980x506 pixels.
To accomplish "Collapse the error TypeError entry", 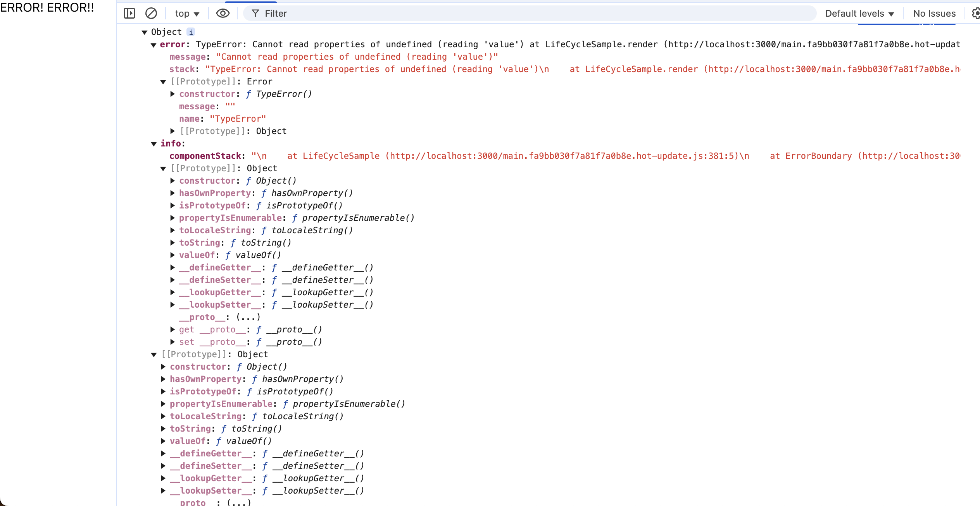I will coord(154,45).
